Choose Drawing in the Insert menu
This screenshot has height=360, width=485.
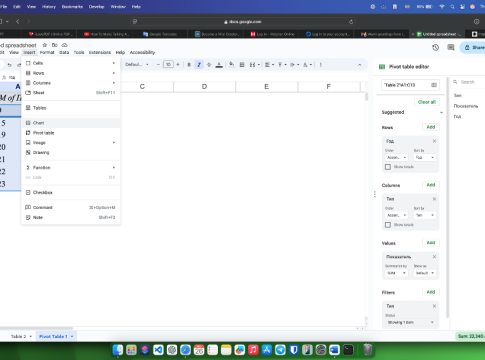click(71, 153)
